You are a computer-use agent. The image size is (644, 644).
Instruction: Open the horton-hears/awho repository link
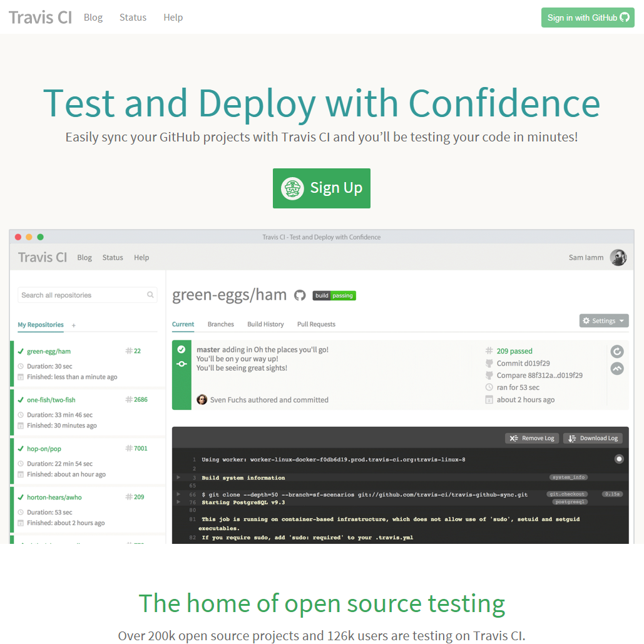pyautogui.click(x=54, y=497)
